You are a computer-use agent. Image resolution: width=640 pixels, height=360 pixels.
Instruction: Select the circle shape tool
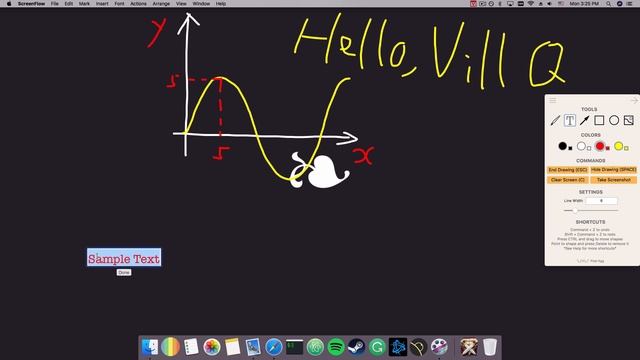(x=614, y=120)
